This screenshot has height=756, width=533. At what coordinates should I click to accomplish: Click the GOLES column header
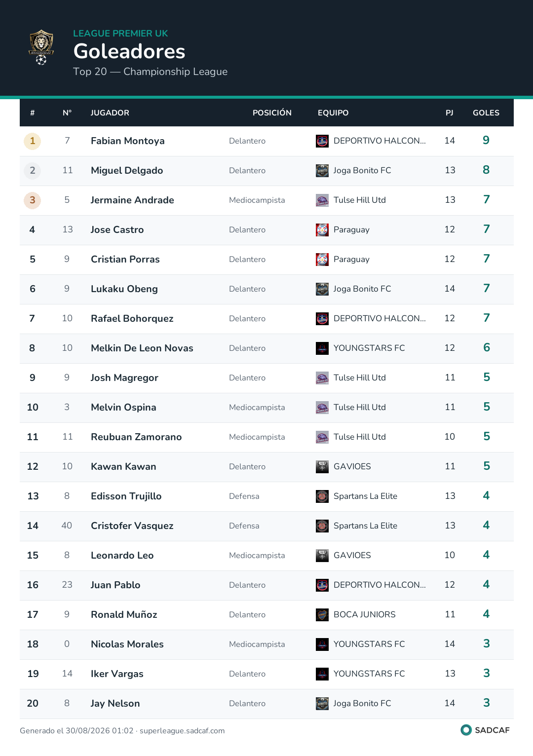pyautogui.click(x=486, y=113)
